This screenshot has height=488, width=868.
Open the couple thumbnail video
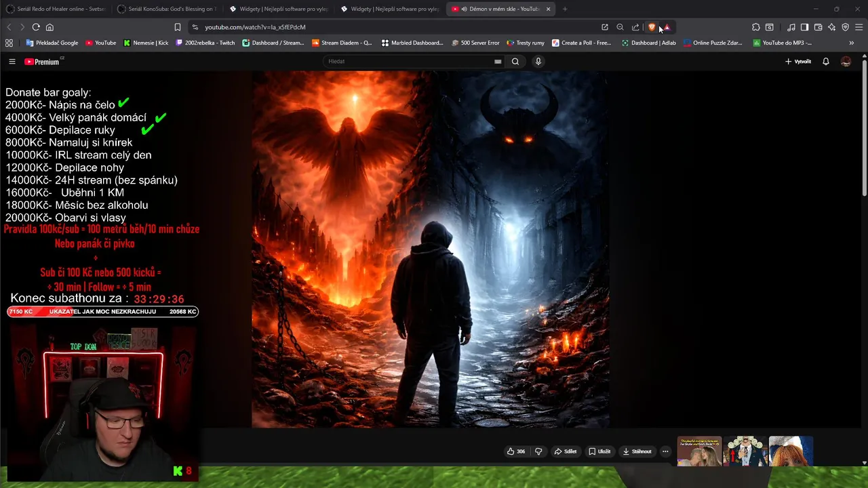(x=700, y=451)
